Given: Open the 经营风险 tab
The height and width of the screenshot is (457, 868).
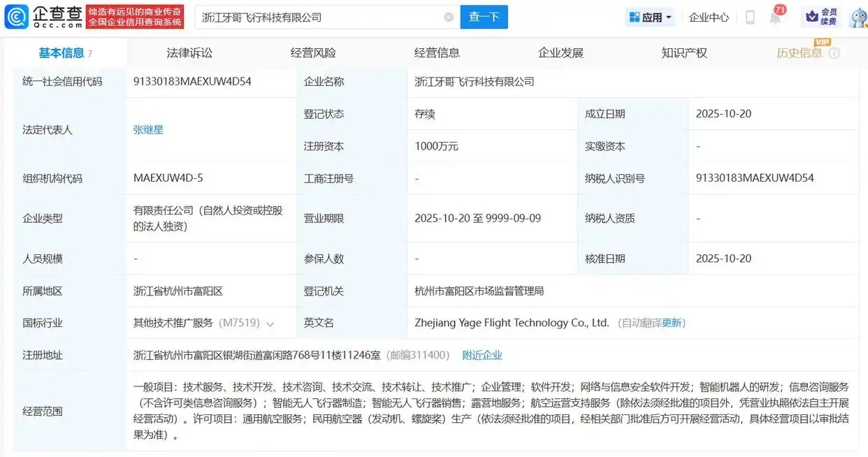Looking at the screenshot, I should click(x=313, y=53).
